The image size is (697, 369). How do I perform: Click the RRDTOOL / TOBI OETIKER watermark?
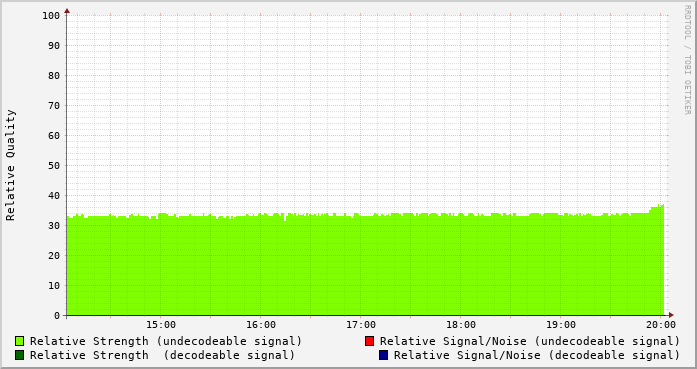687,60
